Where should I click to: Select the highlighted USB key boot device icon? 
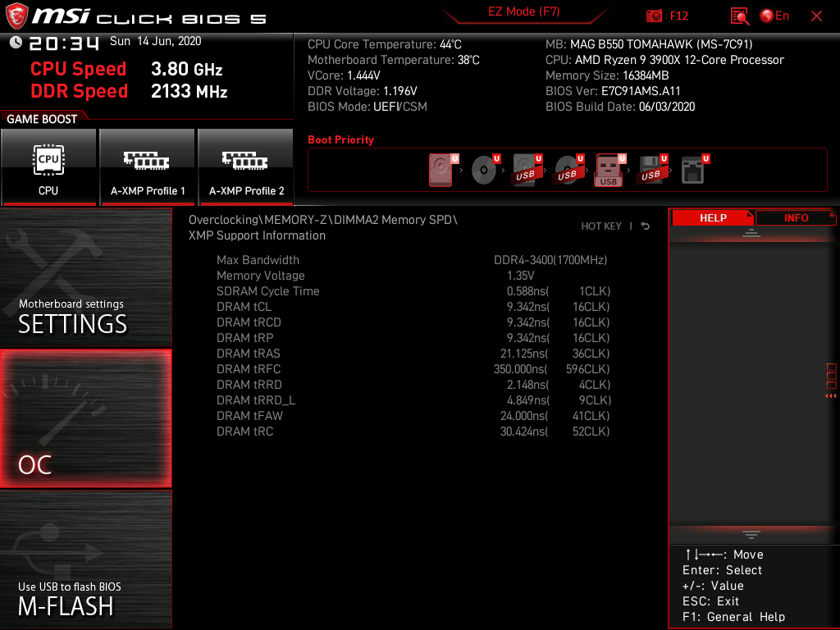(609, 171)
